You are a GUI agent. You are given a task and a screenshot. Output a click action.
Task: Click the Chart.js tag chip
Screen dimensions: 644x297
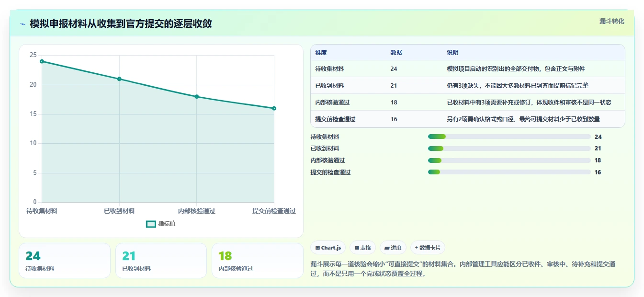(328, 248)
